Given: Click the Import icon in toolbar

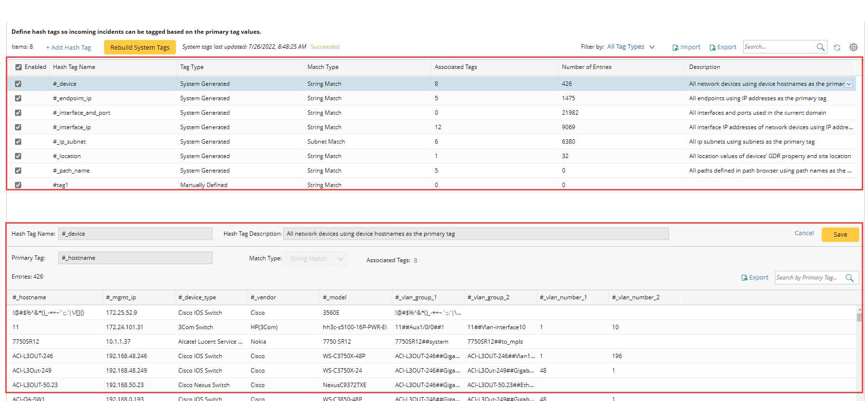Looking at the screenshot, I should click(x=676, y=47).
